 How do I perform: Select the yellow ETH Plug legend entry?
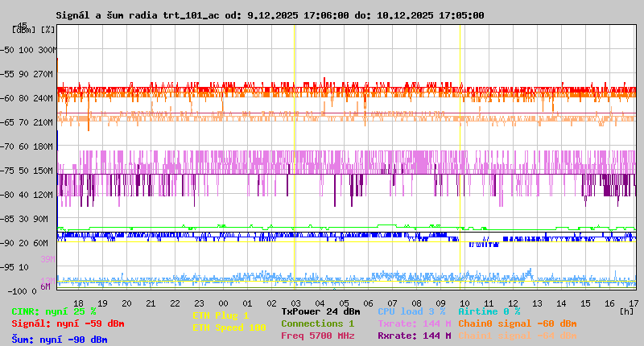click(221, 315)
